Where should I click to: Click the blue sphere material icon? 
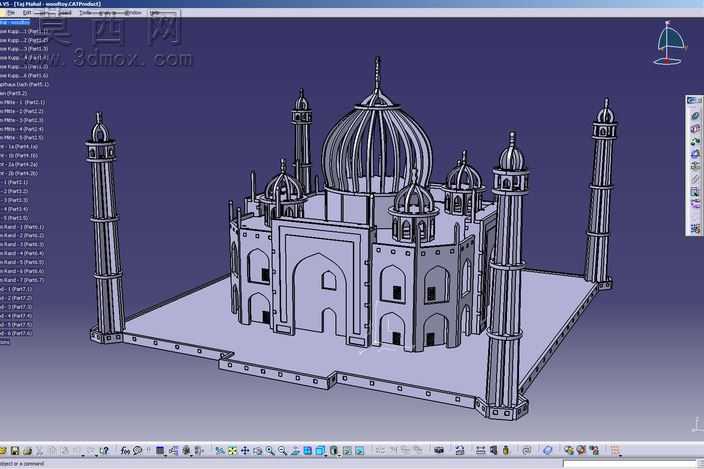pos(547,451)
